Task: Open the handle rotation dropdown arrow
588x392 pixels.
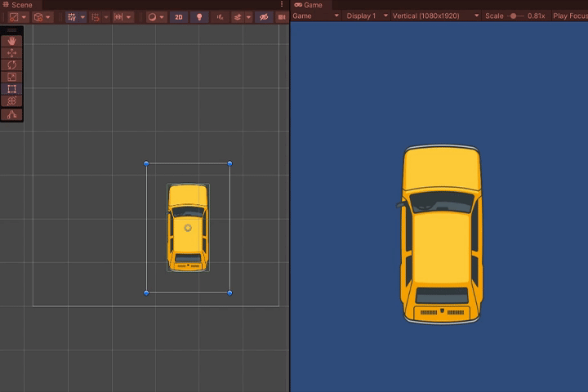Action: point(48,17)
